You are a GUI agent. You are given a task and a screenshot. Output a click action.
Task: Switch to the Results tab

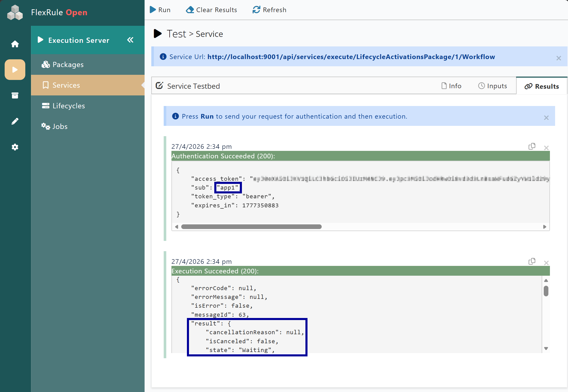coord(542,86)
